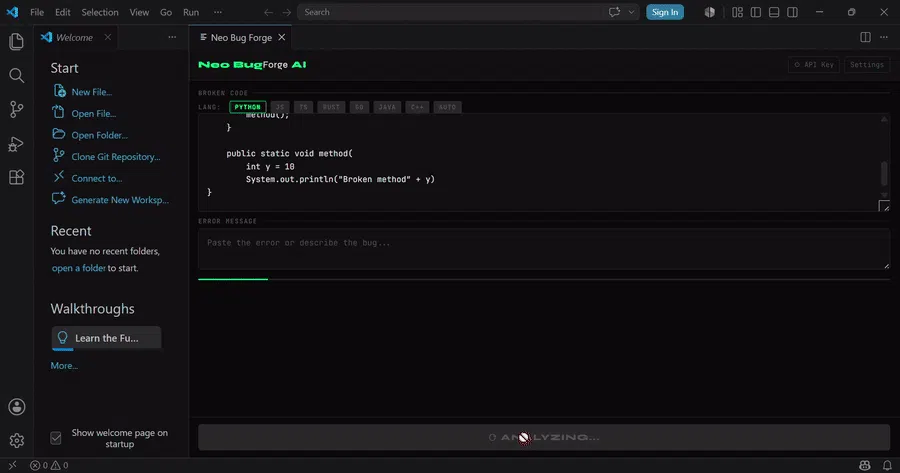
Task: Open the Accounts menu icon
Action: (x=17, y=407)
